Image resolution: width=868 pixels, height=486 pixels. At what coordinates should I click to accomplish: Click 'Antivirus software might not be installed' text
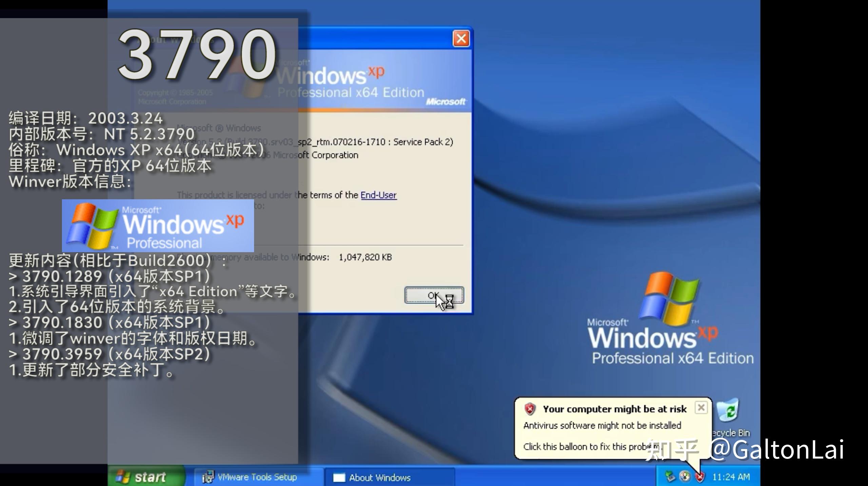pyautogui.click(x=602, y=425)
